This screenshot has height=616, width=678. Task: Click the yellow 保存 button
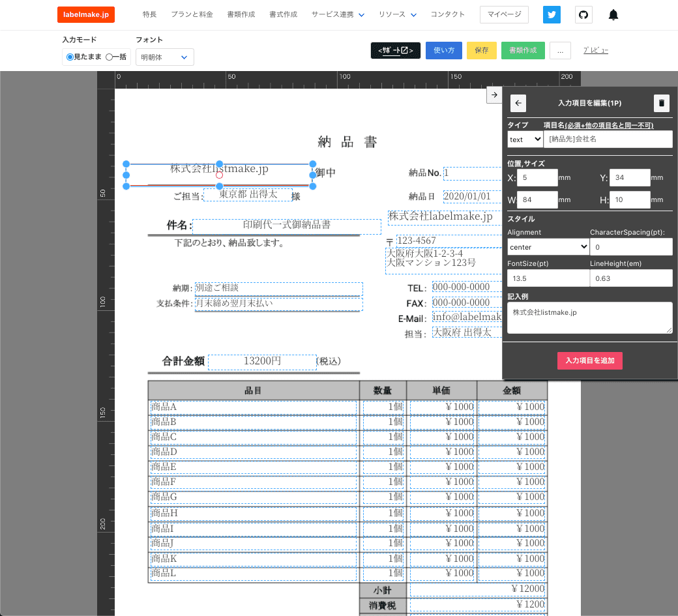481,50
